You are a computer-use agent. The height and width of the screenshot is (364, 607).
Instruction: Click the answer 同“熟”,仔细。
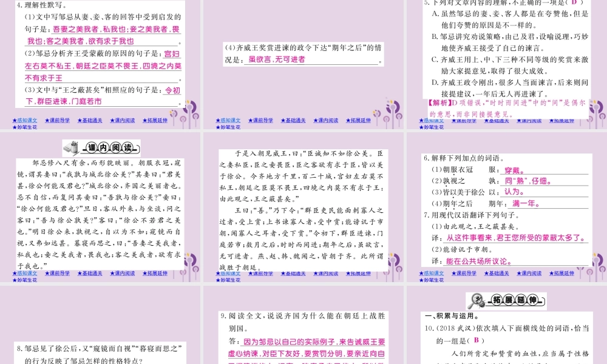pos(528,181)
